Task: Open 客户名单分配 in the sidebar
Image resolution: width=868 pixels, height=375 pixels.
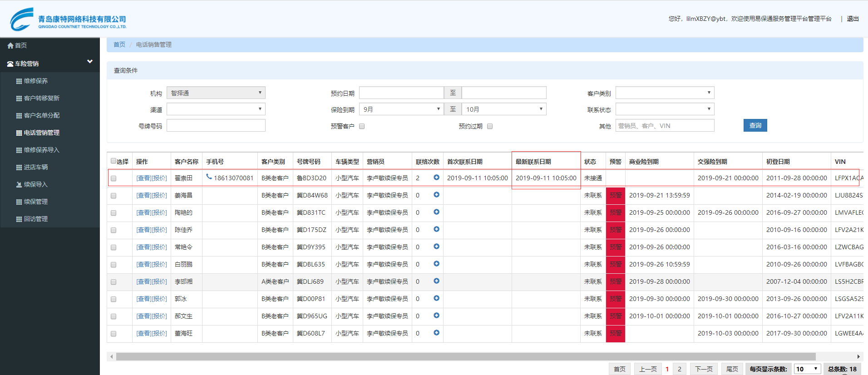Action: (x=41, y=115)
